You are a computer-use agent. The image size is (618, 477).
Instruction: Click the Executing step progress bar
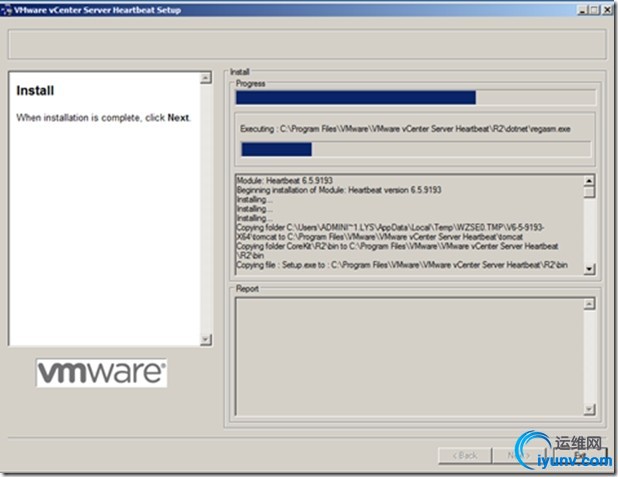point(415,149)
